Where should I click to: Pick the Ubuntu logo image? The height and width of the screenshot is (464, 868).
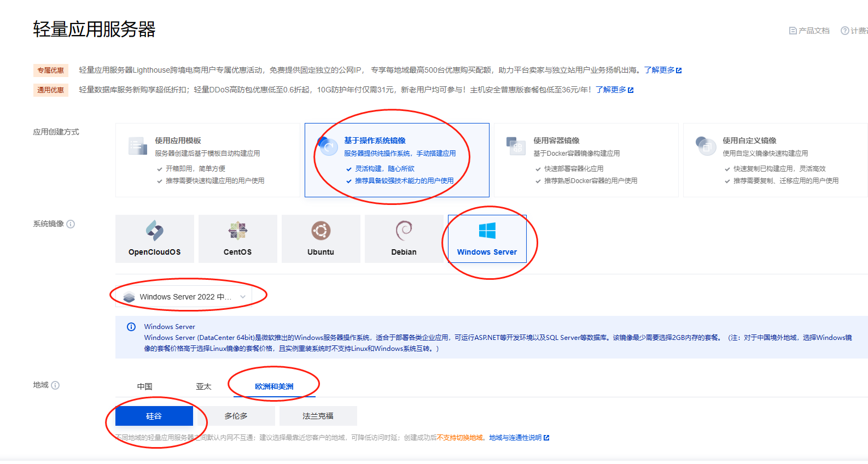(321, 231)
